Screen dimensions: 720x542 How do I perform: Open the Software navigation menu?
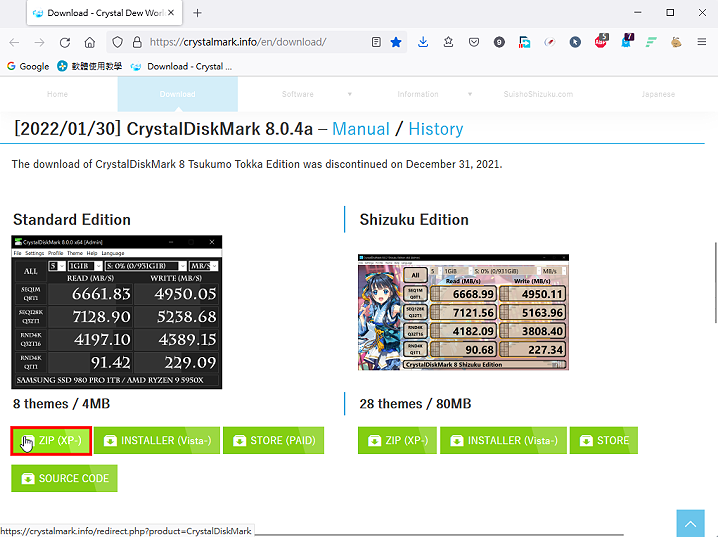(298, 94)
